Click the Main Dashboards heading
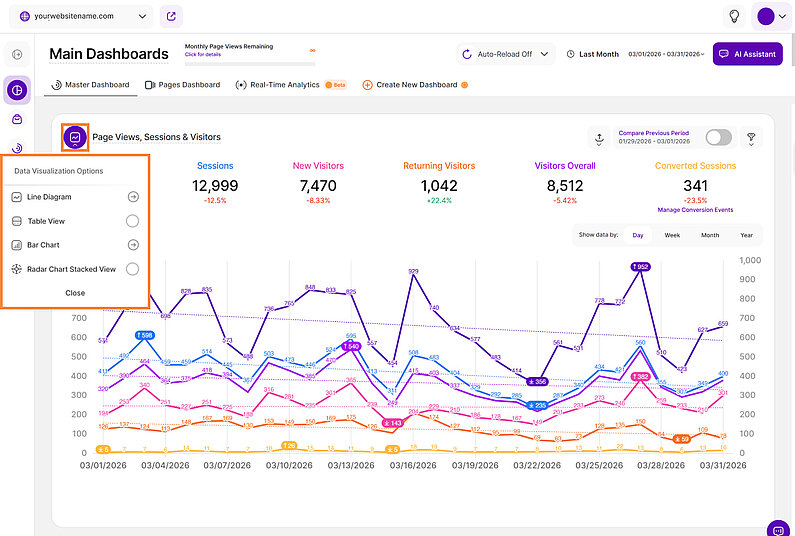Image resolution: width=795 pixels, height=536 pixels. click(x=109, y=54)
